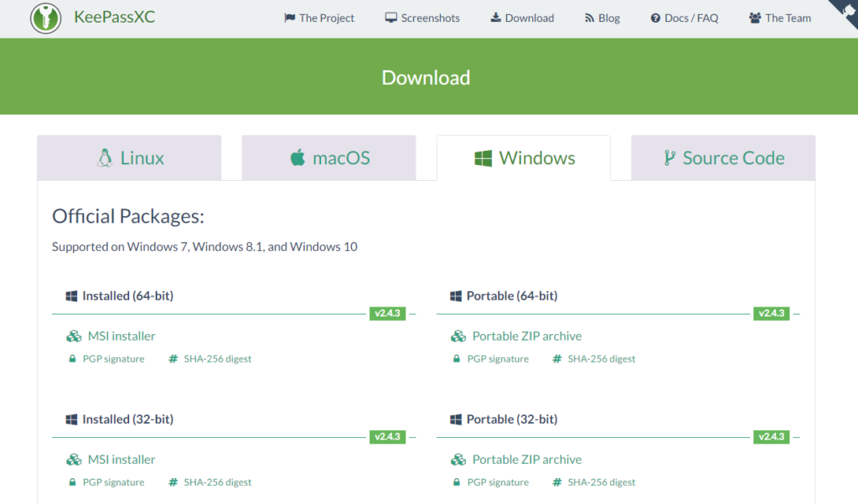This screenshot has height=504, width=858.
Task: Click the monitor icon beside Screenshots
Action: point(390,18)
